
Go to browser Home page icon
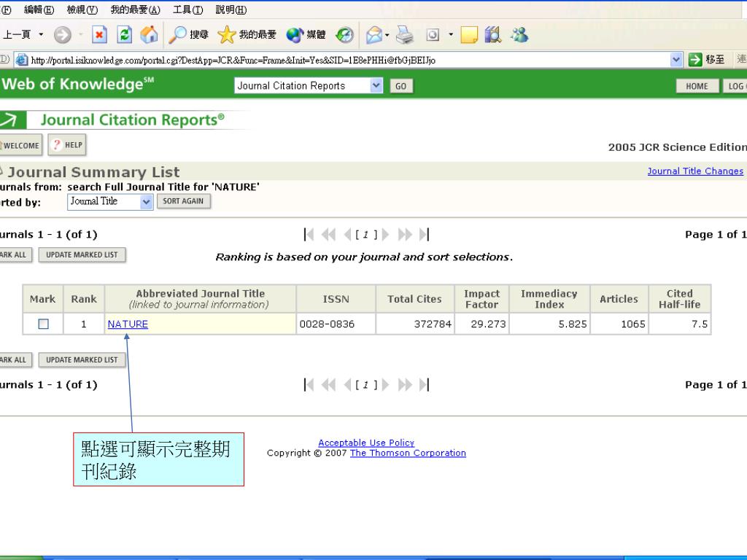click(149, 35)
